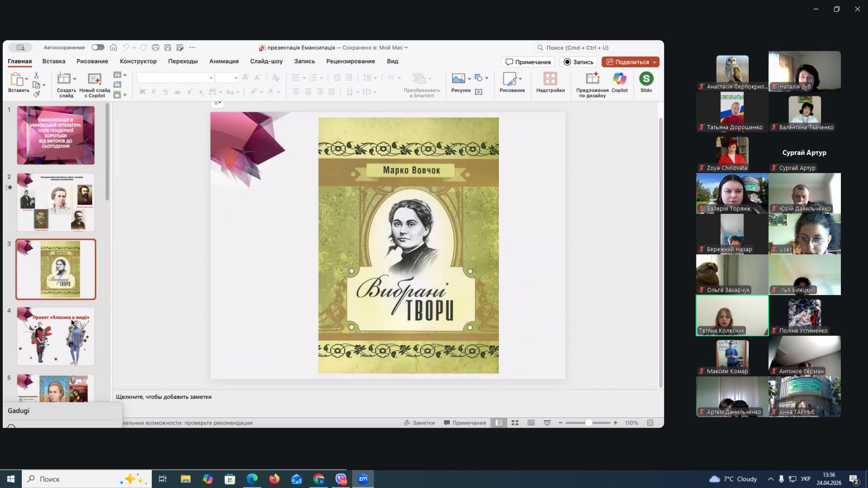Image resolution: width=868 pixels, height=488 pixels.
Task: Fit slide to window icon
Action: pos(650,423)
